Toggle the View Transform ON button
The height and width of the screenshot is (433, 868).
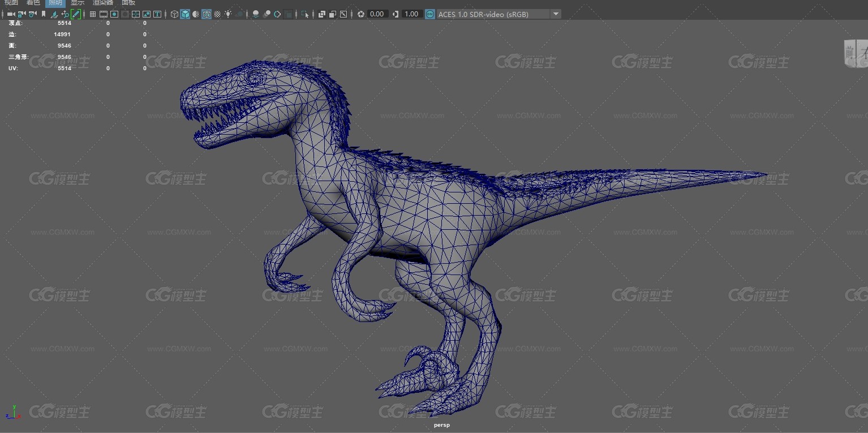click(430, 14)
